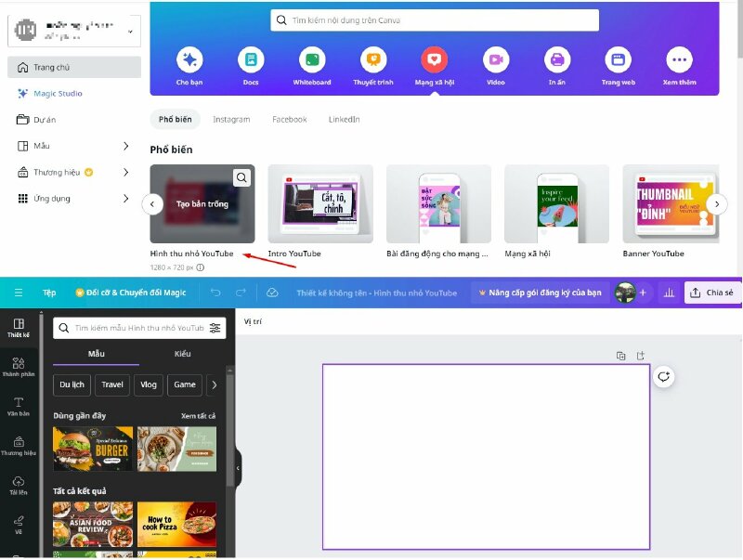Click the Tải lên cloud icon
Viewport: 743px width, 560px height.
click(18, 482)
